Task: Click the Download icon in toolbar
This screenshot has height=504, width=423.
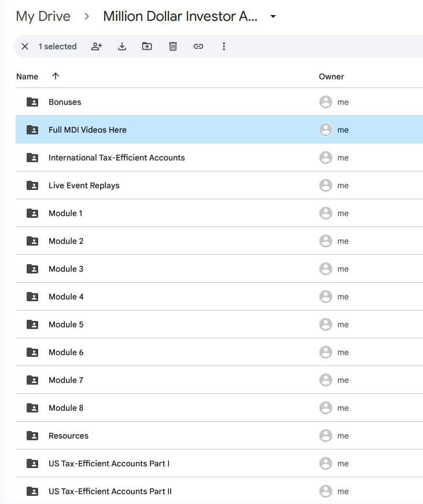Action: click(122, 46)
